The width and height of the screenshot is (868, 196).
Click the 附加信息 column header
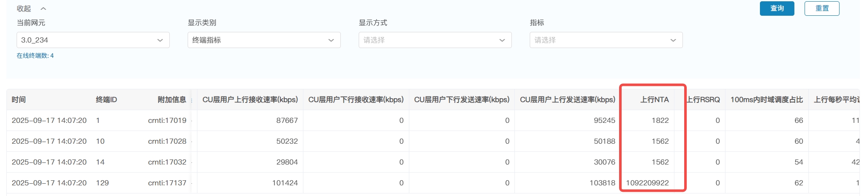point(172,99)
